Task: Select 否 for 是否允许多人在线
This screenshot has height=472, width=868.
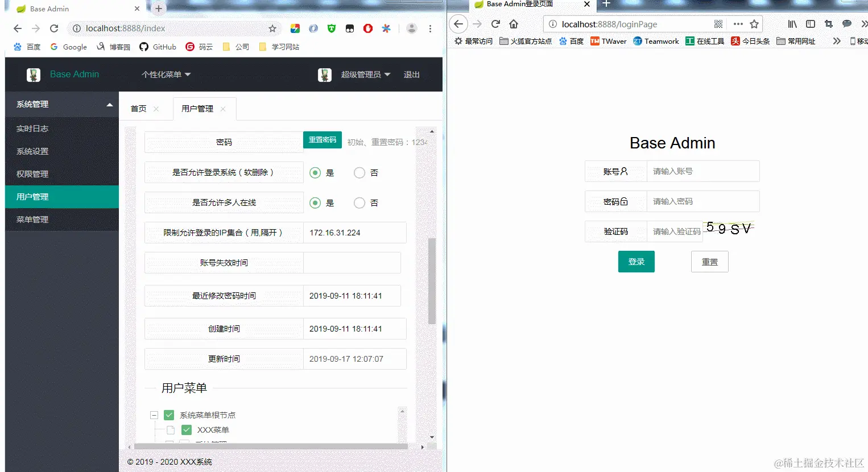Action: 359,203
